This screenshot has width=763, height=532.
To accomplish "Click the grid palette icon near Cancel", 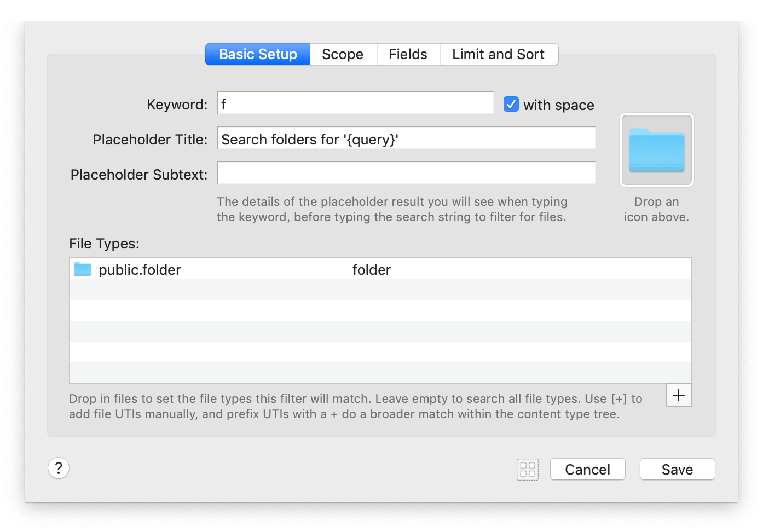I will pos(527,469).
